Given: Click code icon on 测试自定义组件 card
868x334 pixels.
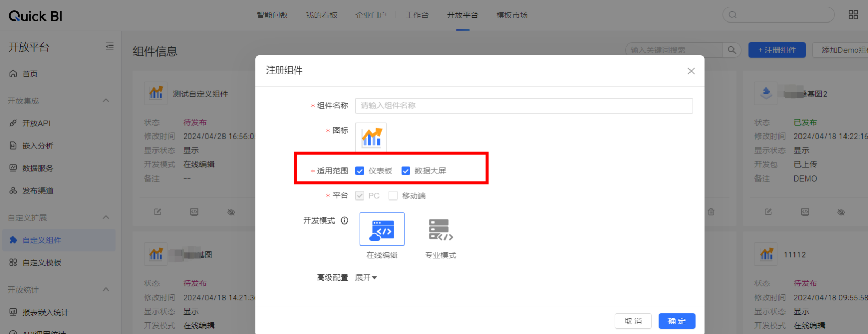Looking at the screenshot, I should click(x=194, y=212).
